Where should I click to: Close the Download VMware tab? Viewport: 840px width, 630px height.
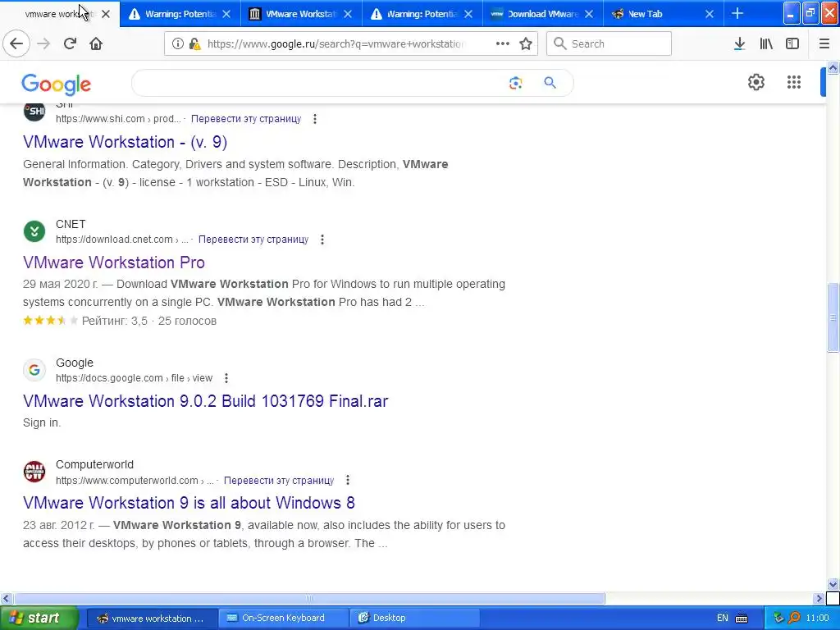[589, 14]
